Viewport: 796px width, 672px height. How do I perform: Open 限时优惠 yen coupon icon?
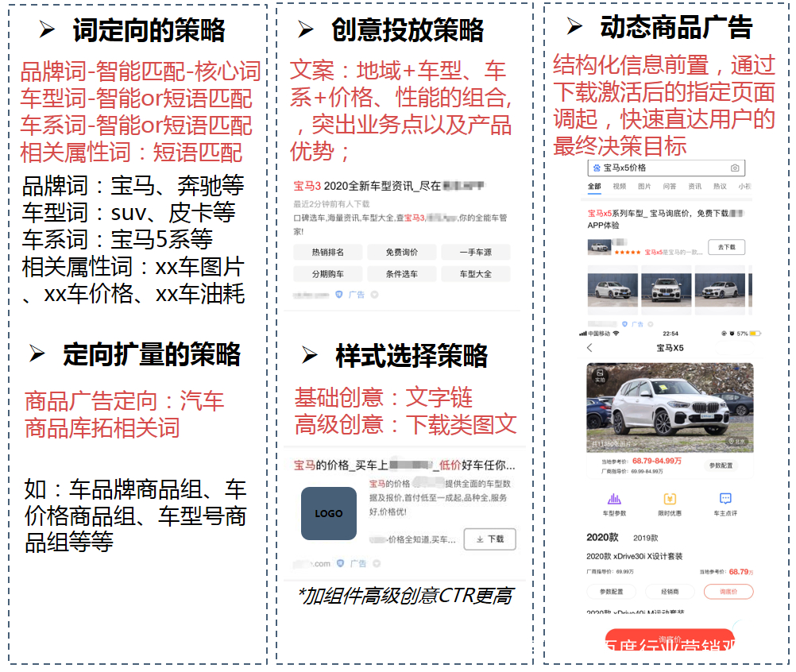click(670, 498)
